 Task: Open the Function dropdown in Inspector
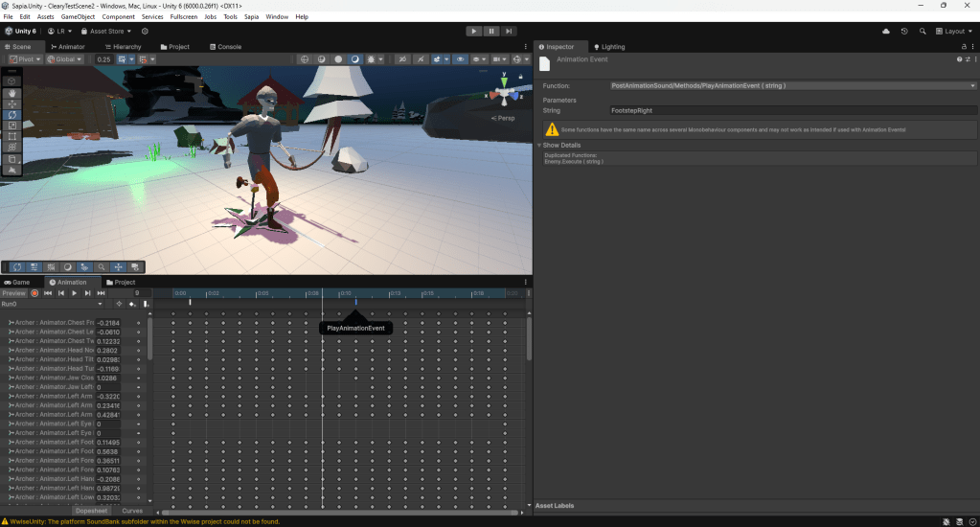pos(791,85)
